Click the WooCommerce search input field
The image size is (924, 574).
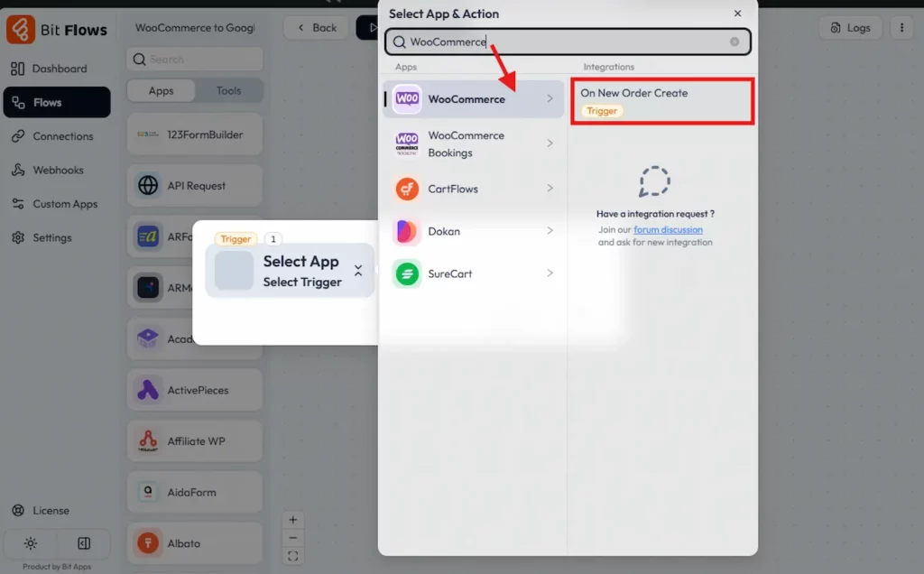tap(567, 42)
